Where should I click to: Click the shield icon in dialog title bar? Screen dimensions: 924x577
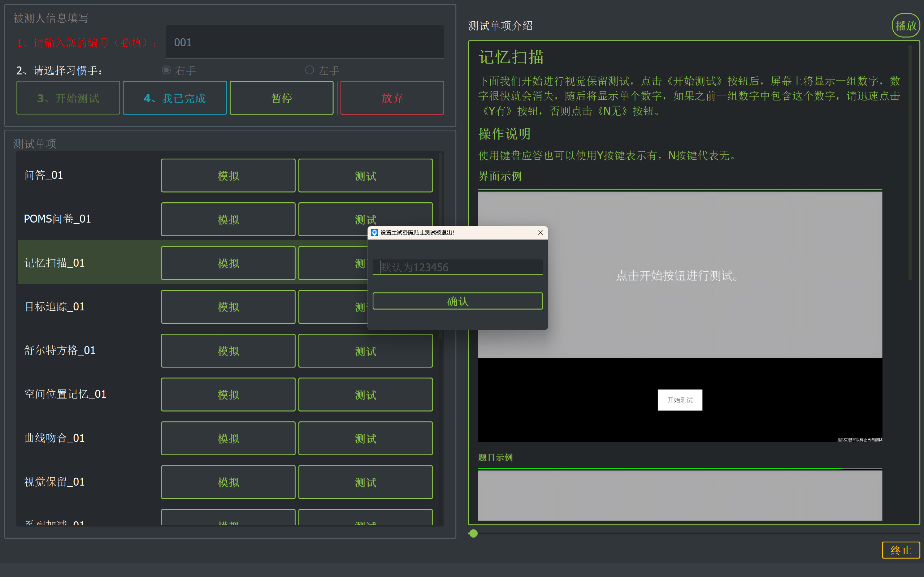374,233
